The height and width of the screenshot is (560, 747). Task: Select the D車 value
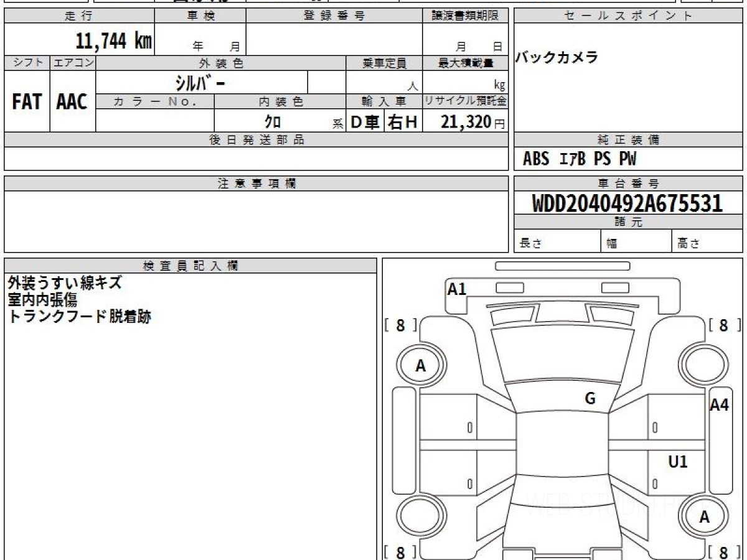(x=365, y=123)
